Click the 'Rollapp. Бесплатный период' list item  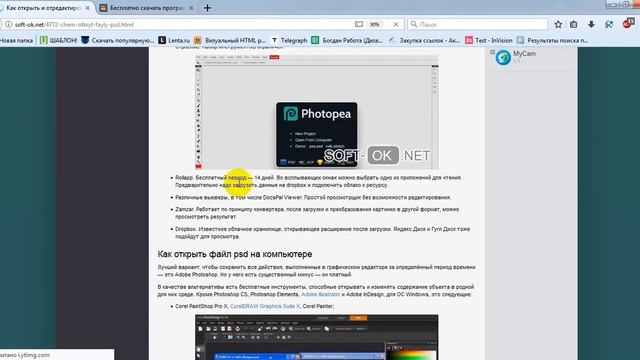tap(318, 181)
